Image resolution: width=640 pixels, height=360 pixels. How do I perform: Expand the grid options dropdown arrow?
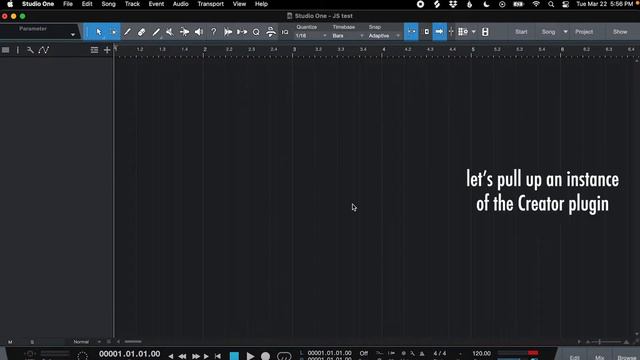tap(473, 32)
